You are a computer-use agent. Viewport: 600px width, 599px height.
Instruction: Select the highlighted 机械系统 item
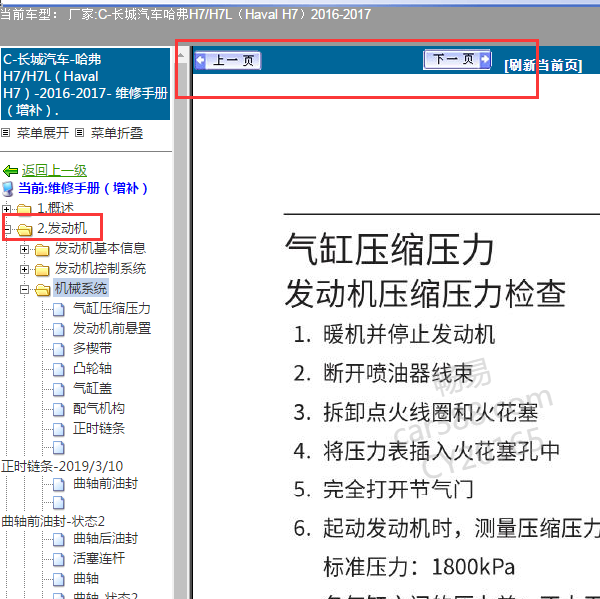coord(81,288)
